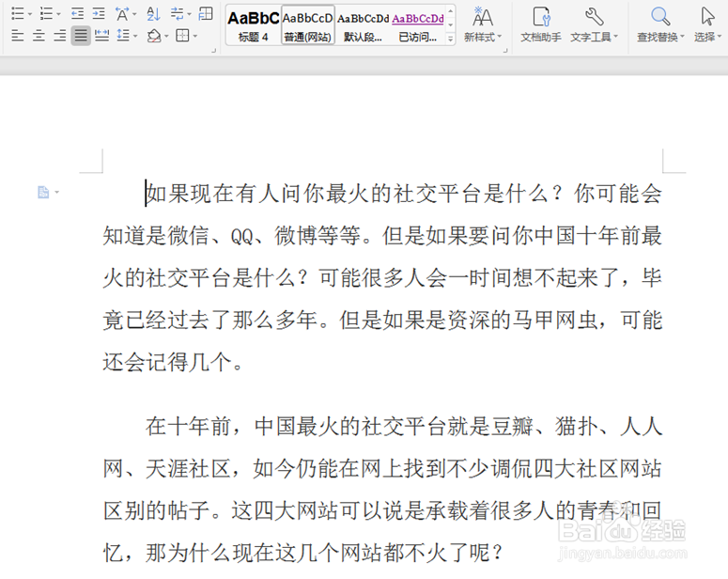The height and width of the screenshot is (579, 728).
Task: Expand shading color dropdown arrow
Action: [166, 36]
